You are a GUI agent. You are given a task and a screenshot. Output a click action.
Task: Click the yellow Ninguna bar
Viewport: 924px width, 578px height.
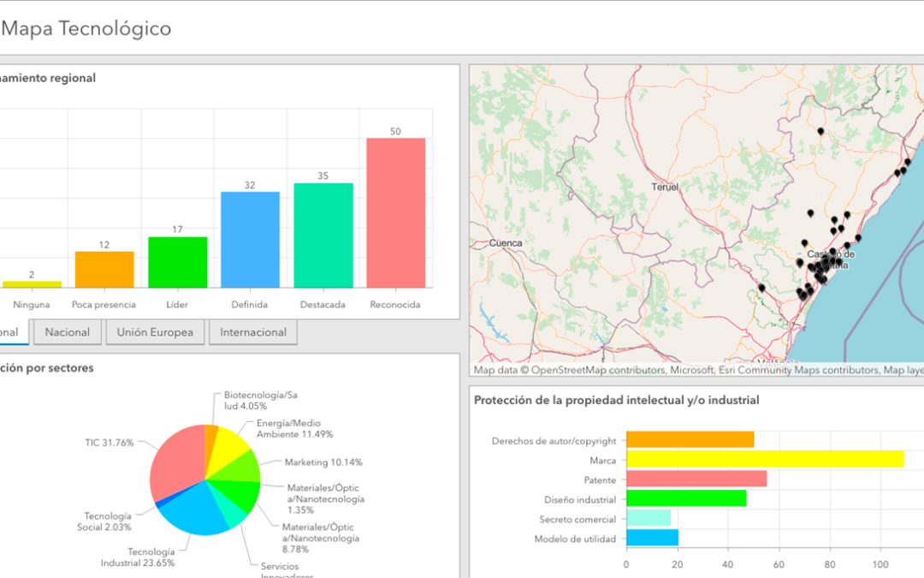pyautogui.click(x=32, y=284)
